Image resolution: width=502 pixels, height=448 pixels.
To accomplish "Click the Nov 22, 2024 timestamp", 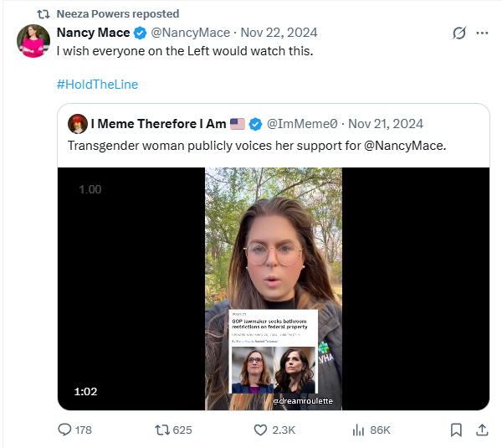I will [279, 33].
